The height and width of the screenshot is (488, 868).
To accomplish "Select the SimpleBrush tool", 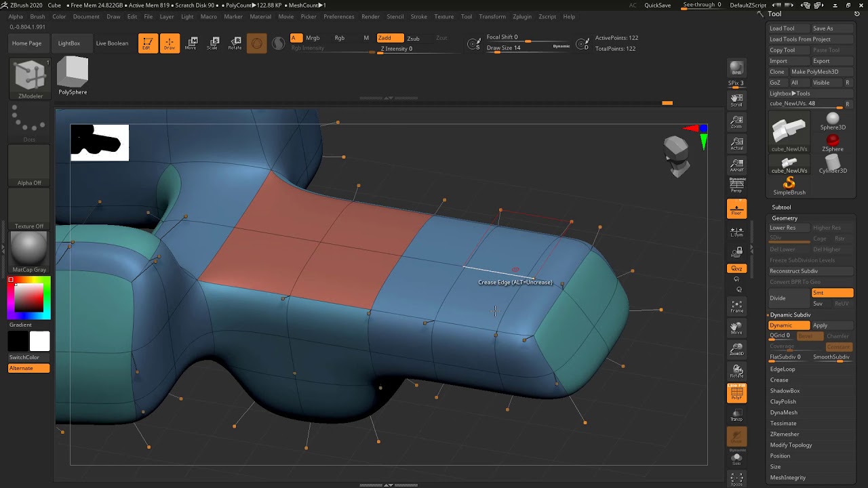I will click(x=789, y=186).
